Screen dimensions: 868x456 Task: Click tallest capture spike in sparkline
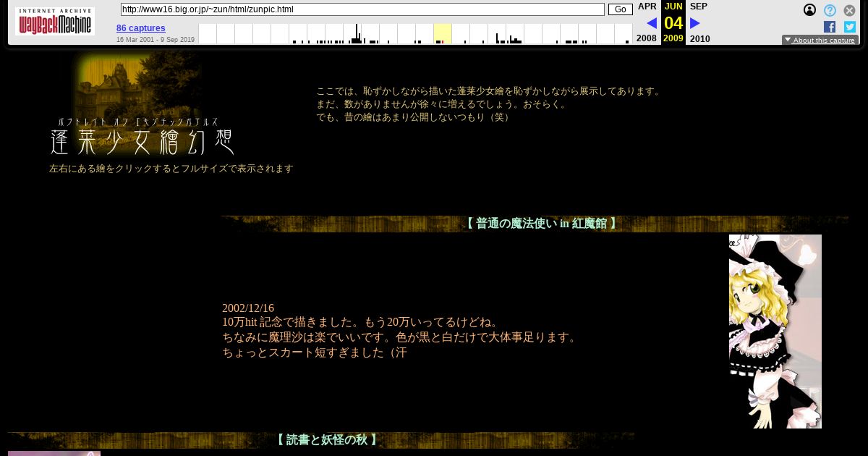pos(357,34)
